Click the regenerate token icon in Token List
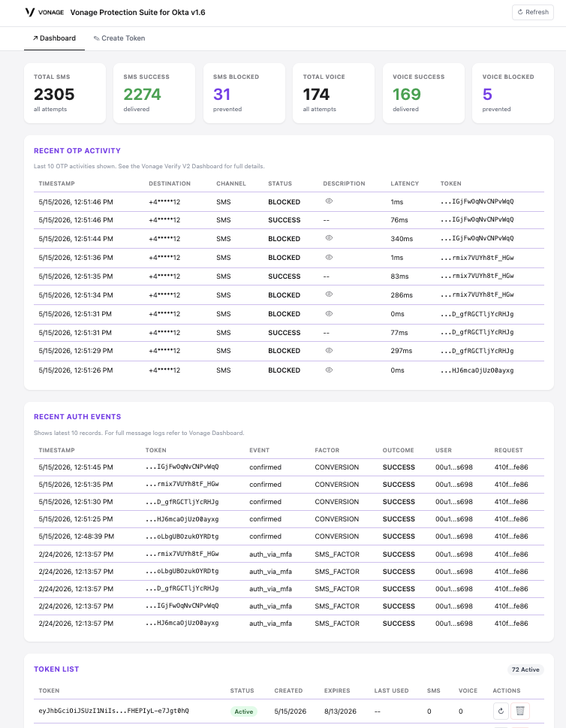The height and width of the screenshot is (728, 566). [x=501, y=711]
